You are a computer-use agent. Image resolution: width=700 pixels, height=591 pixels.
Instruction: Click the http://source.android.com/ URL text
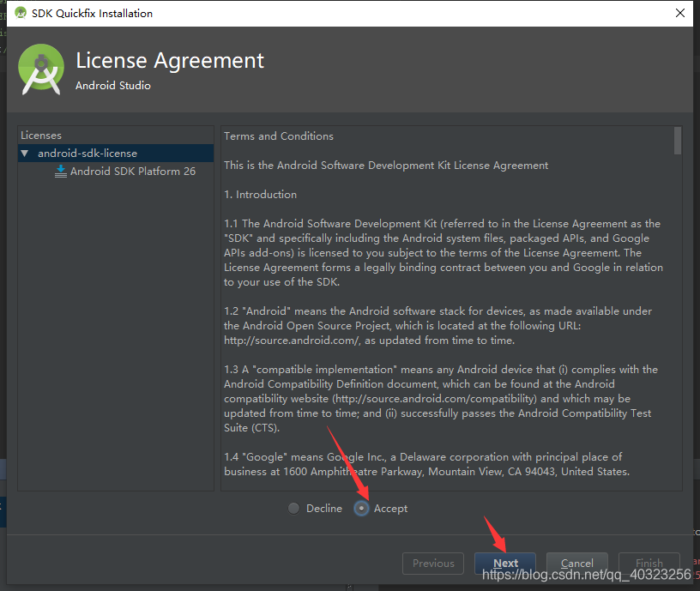pyautogui.click(x=292, y=341)
